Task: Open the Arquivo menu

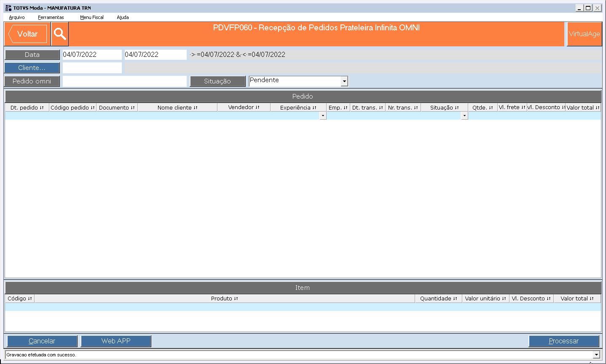Action: (17, 17)
